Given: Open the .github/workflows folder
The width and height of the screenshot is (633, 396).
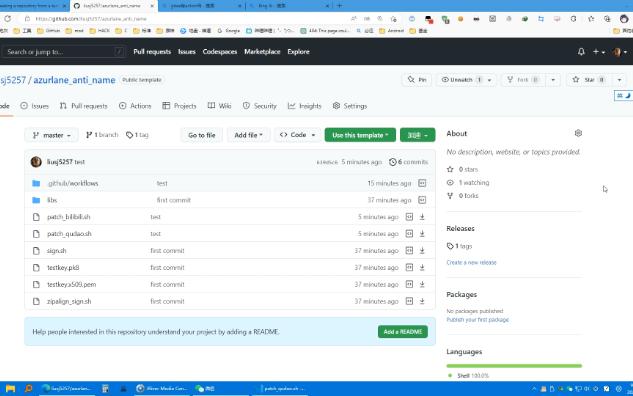Looking at the screenshot, I should (73, 183).
